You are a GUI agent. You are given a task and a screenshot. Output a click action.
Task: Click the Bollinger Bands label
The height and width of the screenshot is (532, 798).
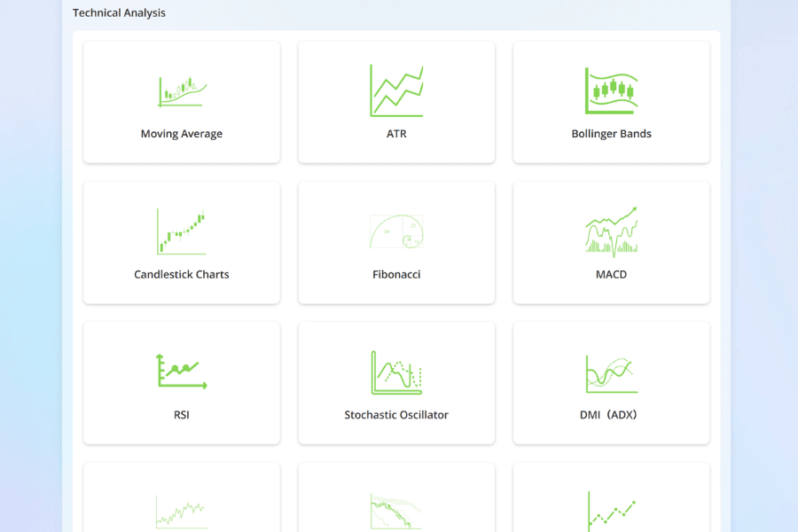611,134
